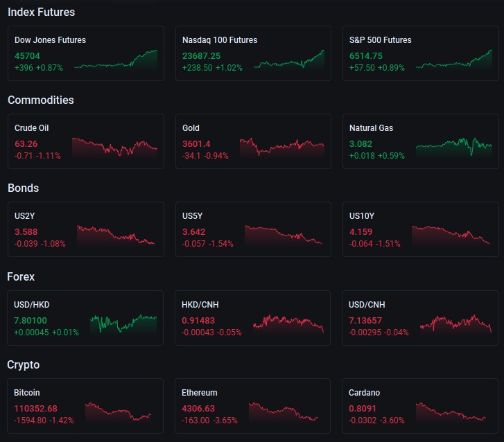Open the US10Y bond label
The width and height of the screenshot is (504, 442).
point(363,216)
